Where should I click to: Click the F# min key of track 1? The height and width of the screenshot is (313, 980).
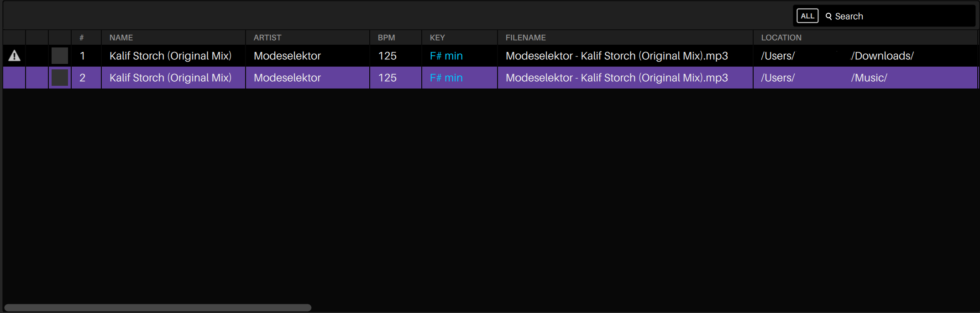[x=446, y=56]
